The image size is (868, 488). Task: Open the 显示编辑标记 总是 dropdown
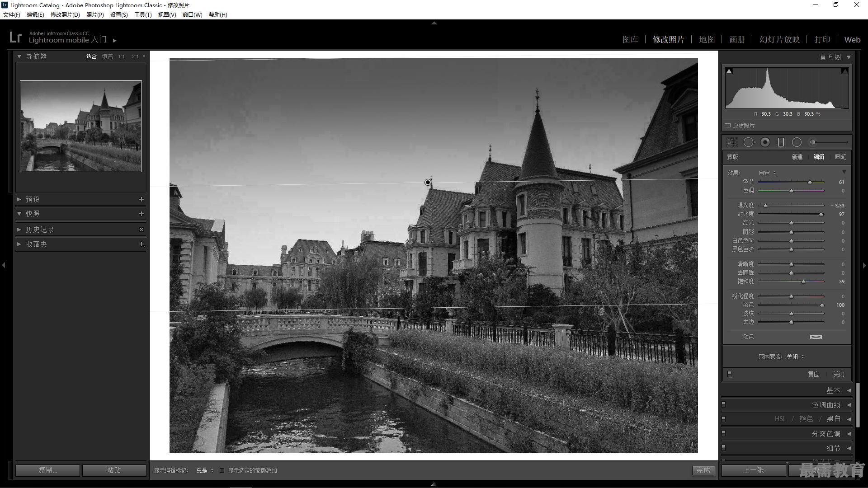tap(205, 470)
